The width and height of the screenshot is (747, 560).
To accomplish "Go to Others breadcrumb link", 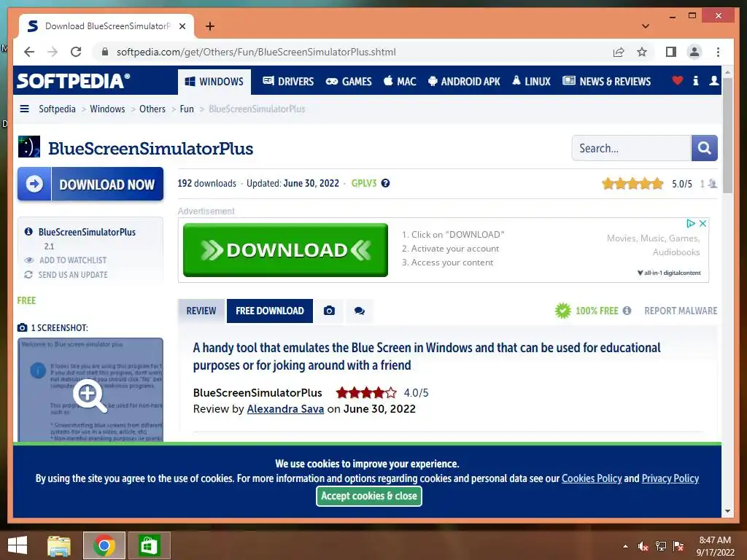I will pos(152,109).
